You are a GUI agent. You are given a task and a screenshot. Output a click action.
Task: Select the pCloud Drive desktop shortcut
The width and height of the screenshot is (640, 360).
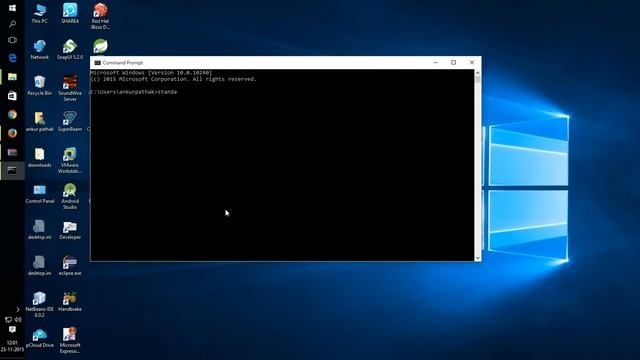click(40, 338)
